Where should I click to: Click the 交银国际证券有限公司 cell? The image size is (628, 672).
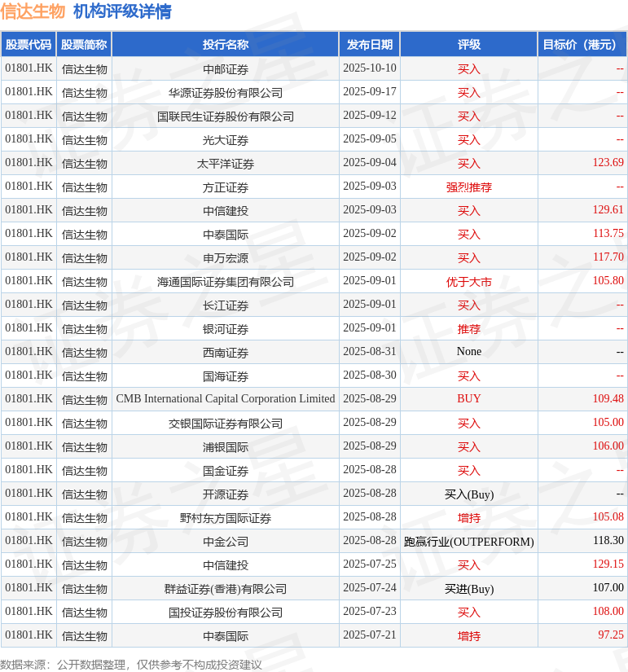click(226, 424)
